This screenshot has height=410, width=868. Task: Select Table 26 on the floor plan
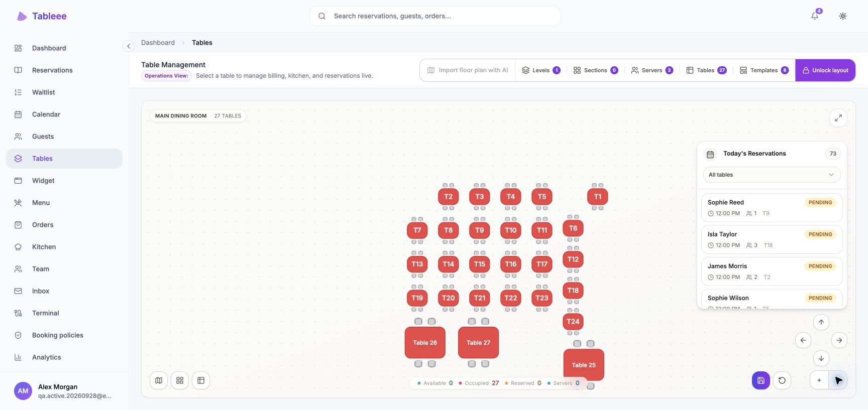[425, 343]
